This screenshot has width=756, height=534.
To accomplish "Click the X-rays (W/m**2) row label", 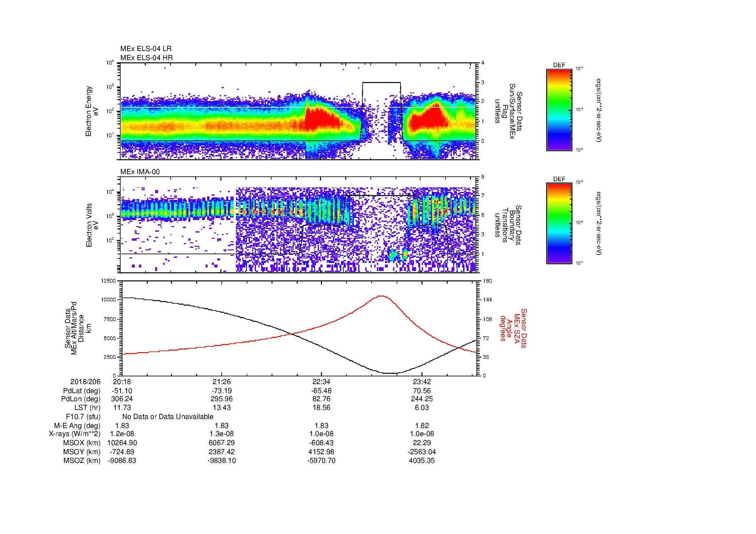I will (x=74, y=434).
